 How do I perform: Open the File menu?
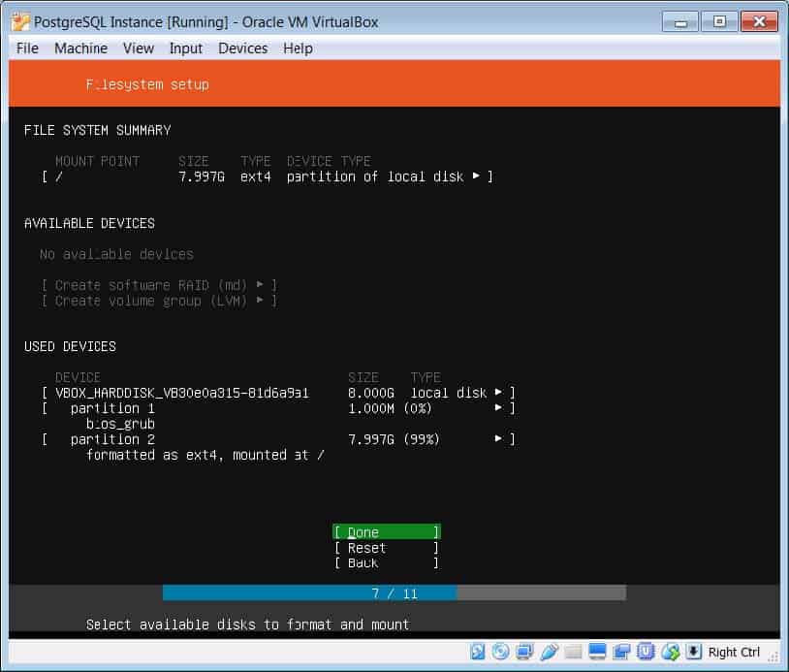point(27,48)
